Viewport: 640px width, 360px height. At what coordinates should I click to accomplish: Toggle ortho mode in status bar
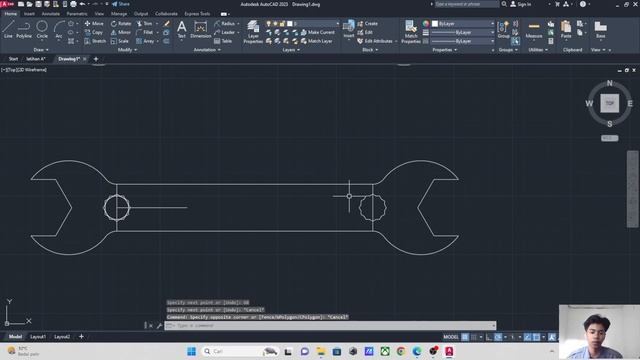[489, 337]
